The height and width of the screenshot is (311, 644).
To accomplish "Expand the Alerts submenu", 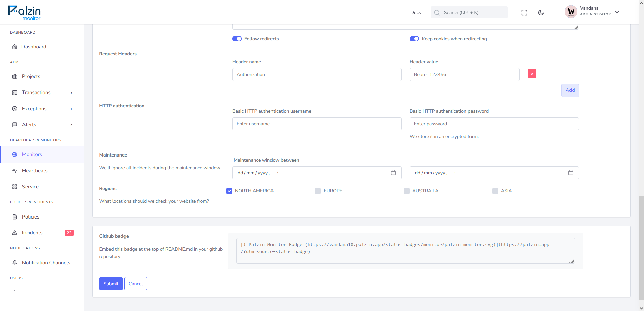I will pos(71,125).
